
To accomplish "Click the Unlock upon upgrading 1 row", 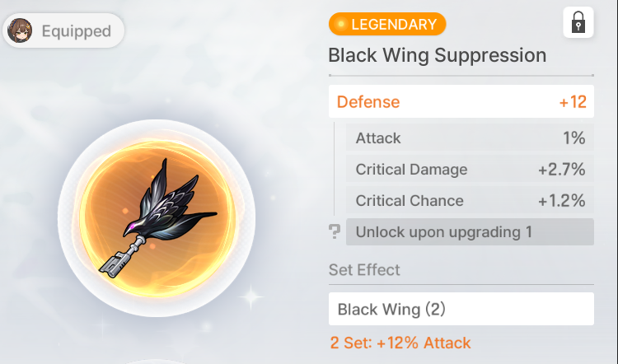I will click(470, 232).
